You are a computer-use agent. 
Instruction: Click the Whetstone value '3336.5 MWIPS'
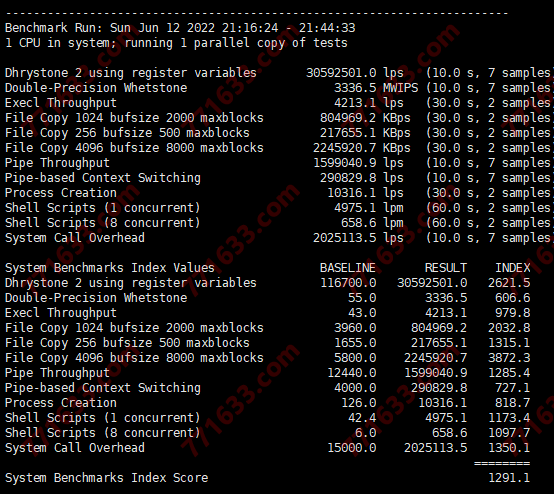click(376, 88)
